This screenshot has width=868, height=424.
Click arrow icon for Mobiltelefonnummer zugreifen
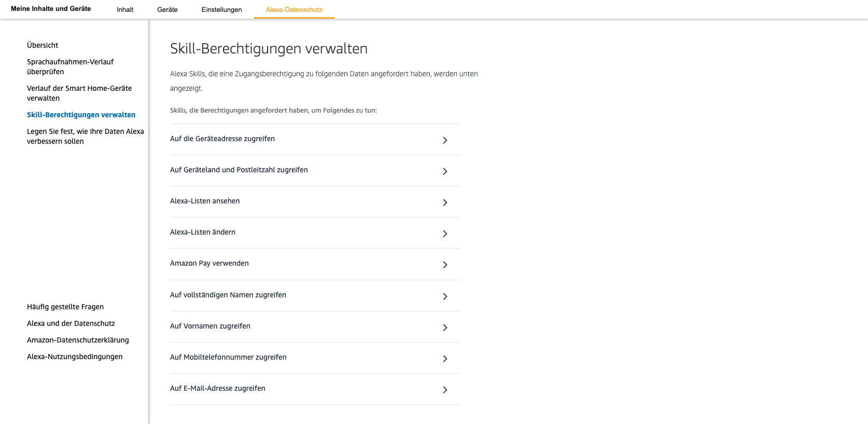tap(445, 359)
